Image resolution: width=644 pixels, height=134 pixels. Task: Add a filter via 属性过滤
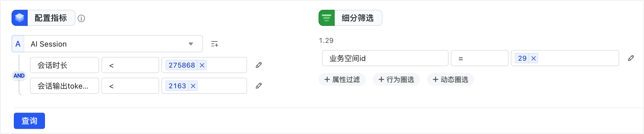point(342,79)
